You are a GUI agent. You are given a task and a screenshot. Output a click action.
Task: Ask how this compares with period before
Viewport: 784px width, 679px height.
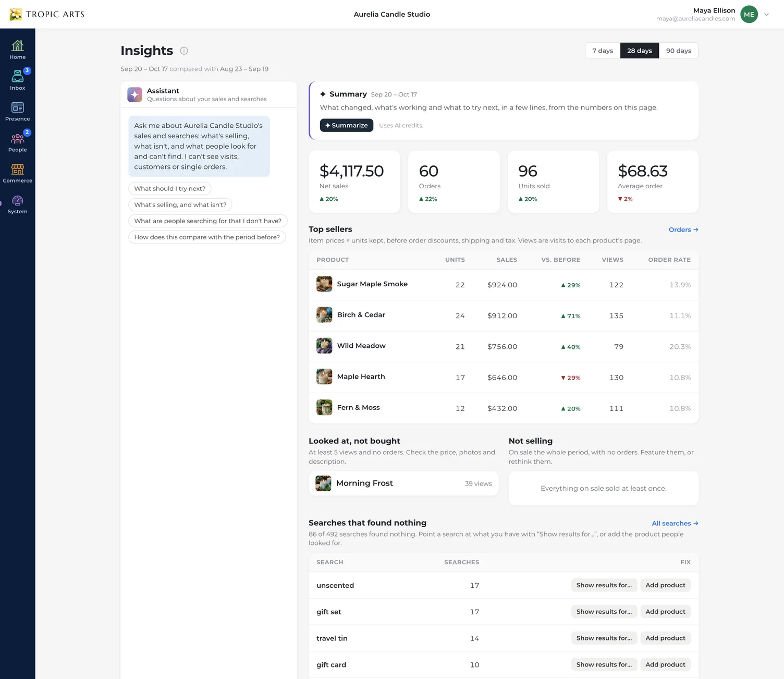[x=207, y=237]
